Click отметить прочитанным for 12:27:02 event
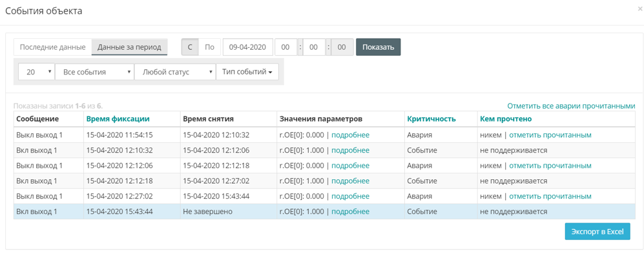Viewport: 644px width, 253px height. (x=550, y=196)
